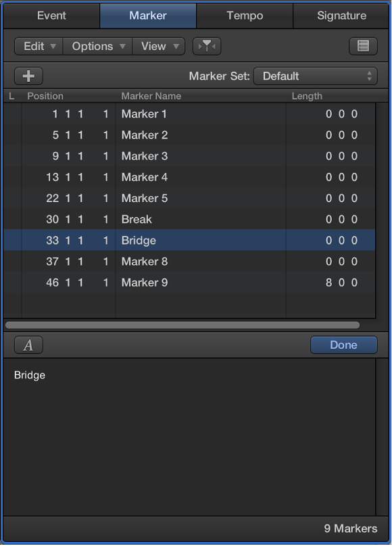Viewport: 392px width, 546px height.
Task: Open the View dropdown menu
Action: [158, 46]
